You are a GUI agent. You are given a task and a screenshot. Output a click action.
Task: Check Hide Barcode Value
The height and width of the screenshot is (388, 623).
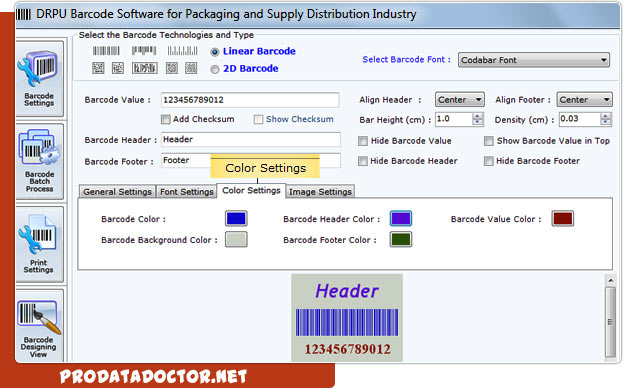click(x=363, y=141)
